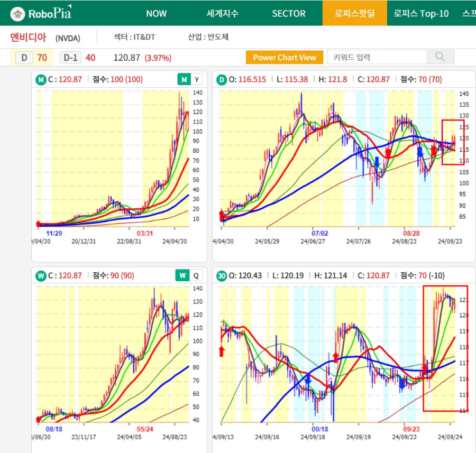The width and height of the screenshot is (476, 453).
Task: Click the 08/18 marker on weekly chart
Action: click(x=54, y=429)
